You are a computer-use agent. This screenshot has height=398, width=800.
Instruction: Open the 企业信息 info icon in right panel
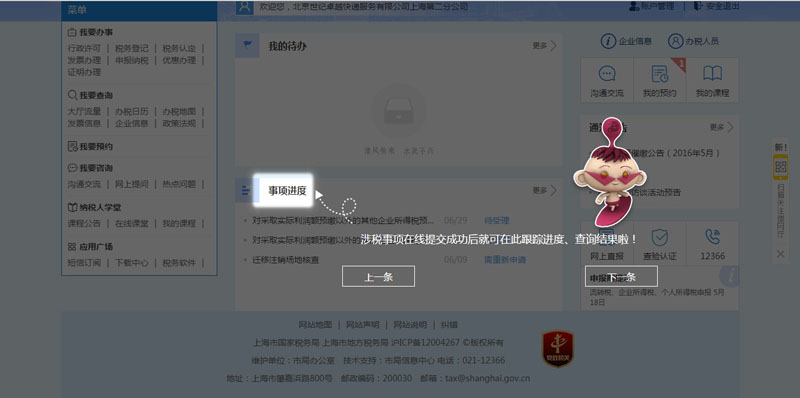(x=627, y=41)
